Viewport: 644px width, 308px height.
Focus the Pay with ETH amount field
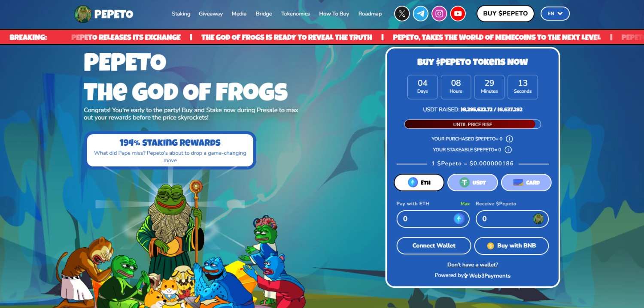pos(433,219)
